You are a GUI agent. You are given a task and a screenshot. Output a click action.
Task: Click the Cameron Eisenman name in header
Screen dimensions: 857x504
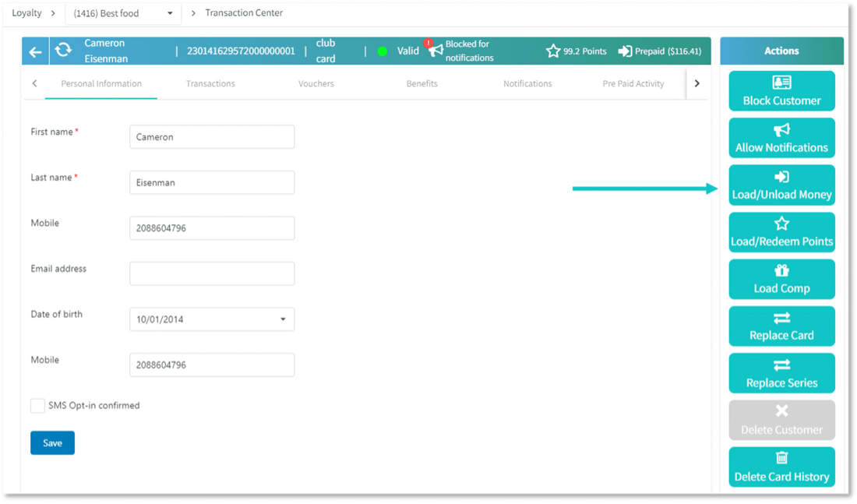click(106, 51)
